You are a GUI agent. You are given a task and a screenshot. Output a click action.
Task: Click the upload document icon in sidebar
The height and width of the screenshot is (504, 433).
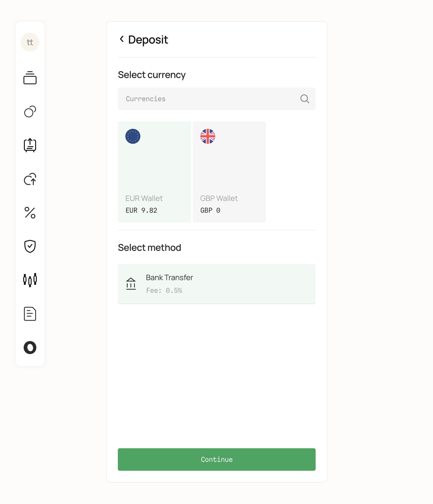coord(30,145)
